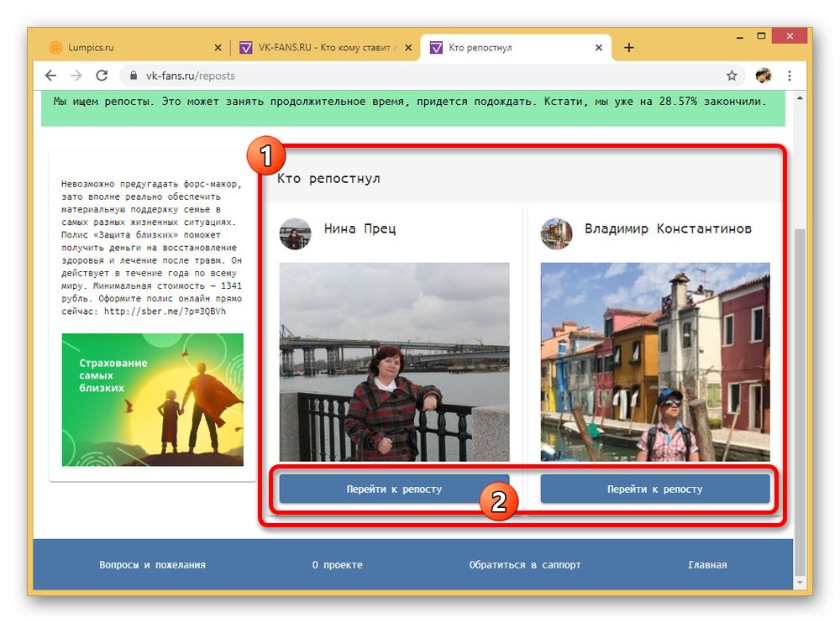Click the Кто репостнул heading

tap(328, 178)
